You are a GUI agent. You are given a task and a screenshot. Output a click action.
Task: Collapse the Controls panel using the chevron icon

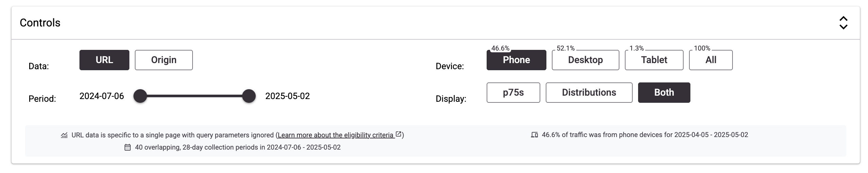tap(843, 23)
